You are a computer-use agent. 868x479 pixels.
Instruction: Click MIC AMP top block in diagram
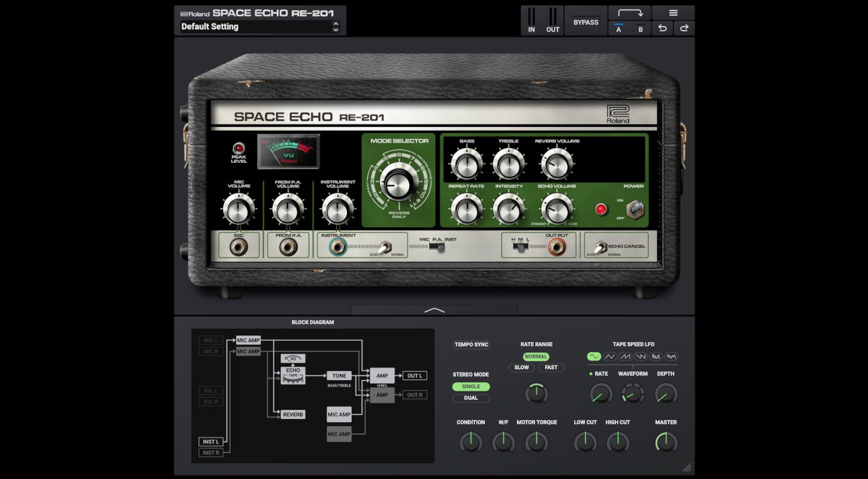(248, 340)
